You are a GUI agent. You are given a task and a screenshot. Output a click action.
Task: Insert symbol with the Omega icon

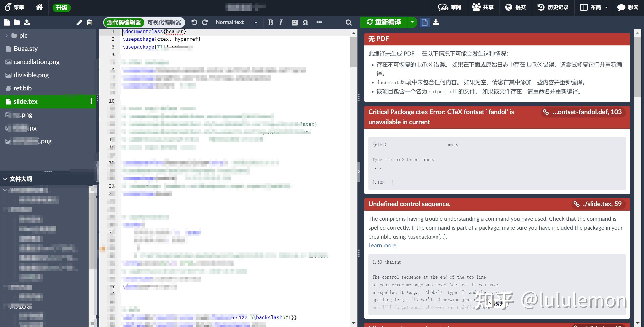305,23
